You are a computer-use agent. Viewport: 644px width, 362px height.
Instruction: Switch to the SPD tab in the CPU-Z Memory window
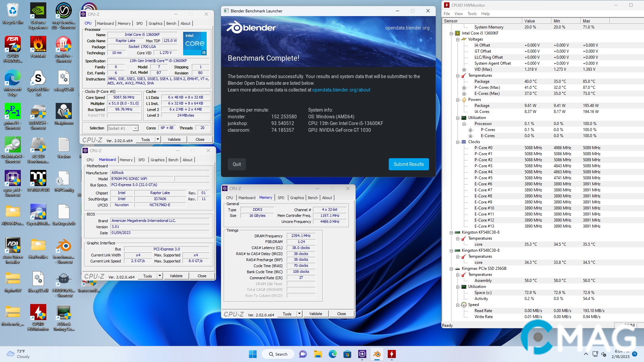click(x=281, y=198)
